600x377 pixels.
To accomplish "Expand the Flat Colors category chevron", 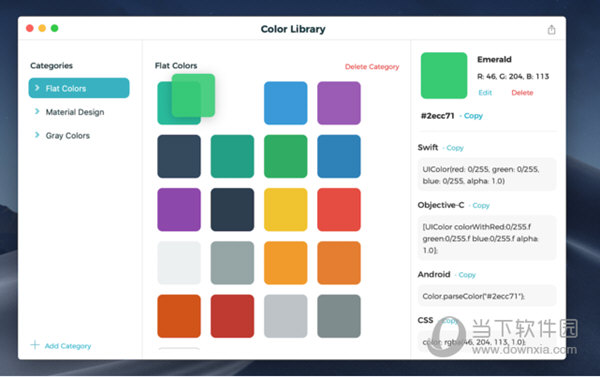I will [x=37, y=88].
